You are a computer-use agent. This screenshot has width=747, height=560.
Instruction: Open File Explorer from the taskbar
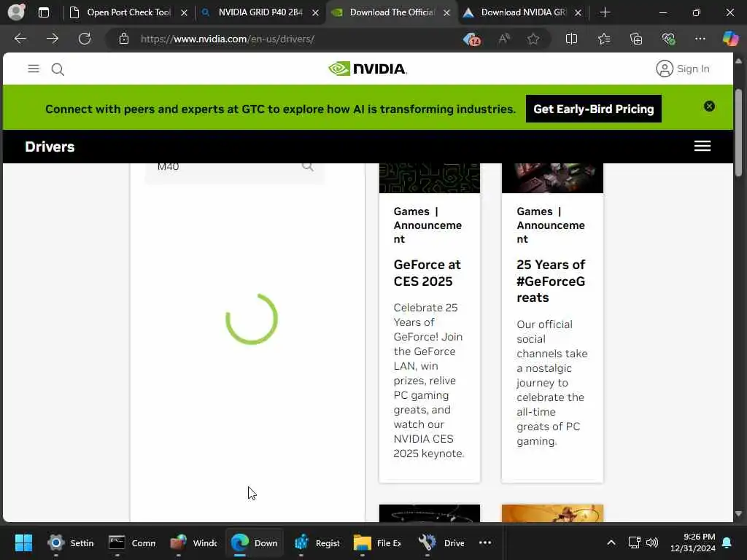377,542
